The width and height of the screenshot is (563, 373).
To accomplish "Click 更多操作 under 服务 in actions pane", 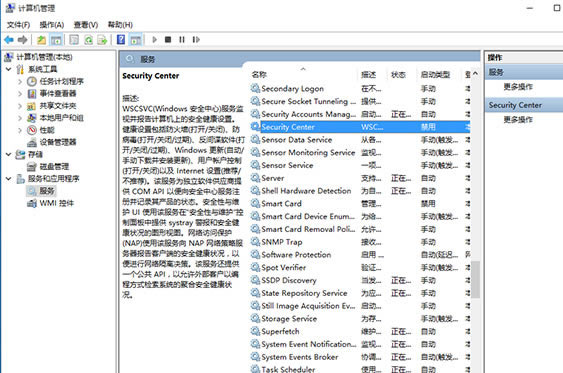I will (x=518, y=87).
